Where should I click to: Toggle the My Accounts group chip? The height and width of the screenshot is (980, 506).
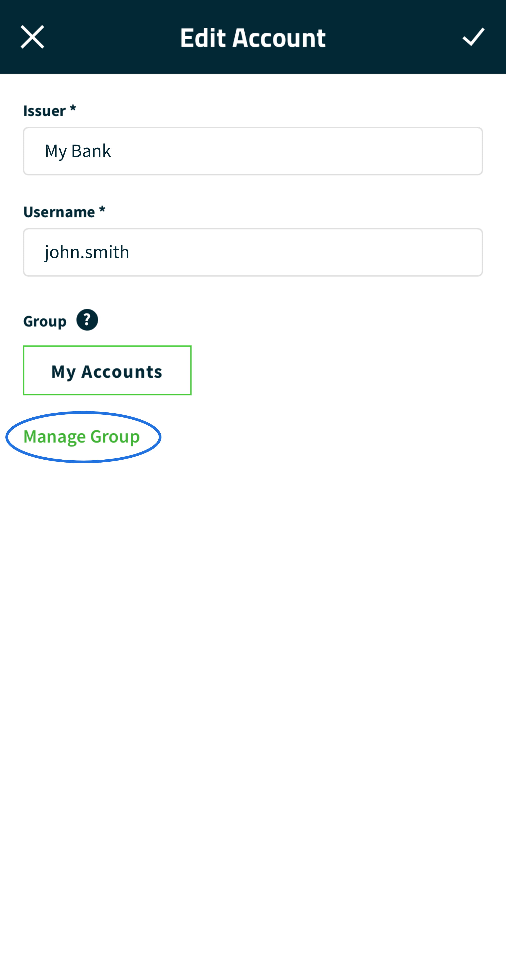point(107,371)
